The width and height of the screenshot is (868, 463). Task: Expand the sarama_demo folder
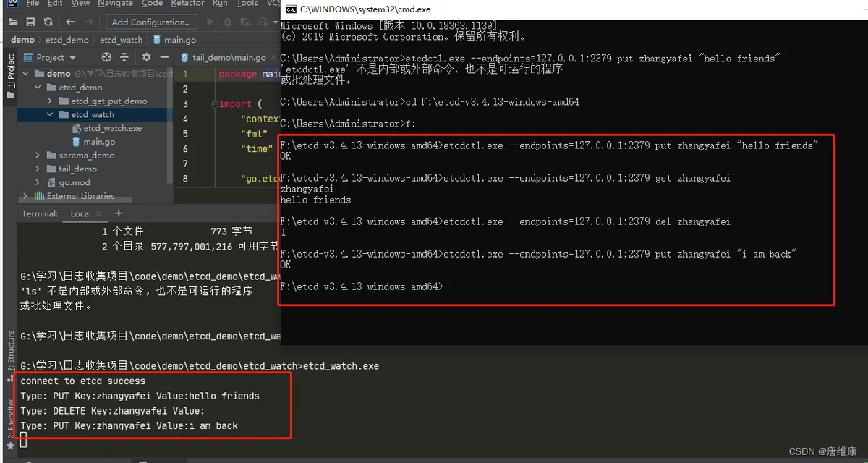(38, 156)
